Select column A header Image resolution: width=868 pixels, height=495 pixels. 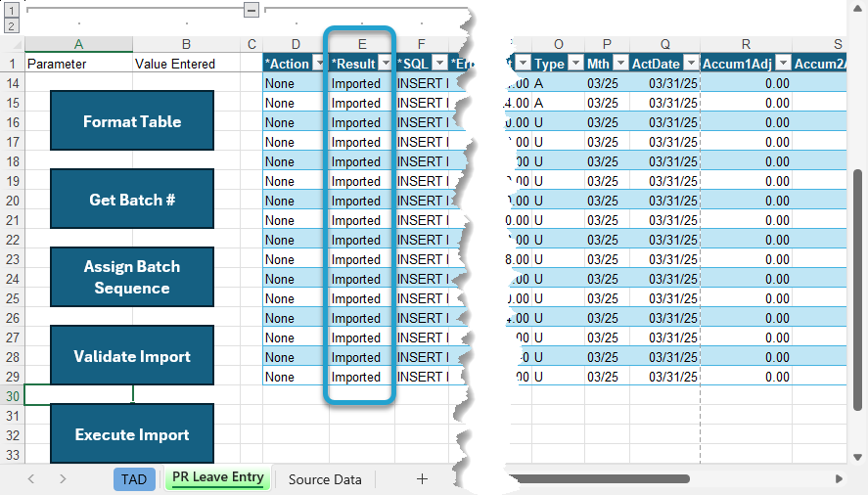78,44
